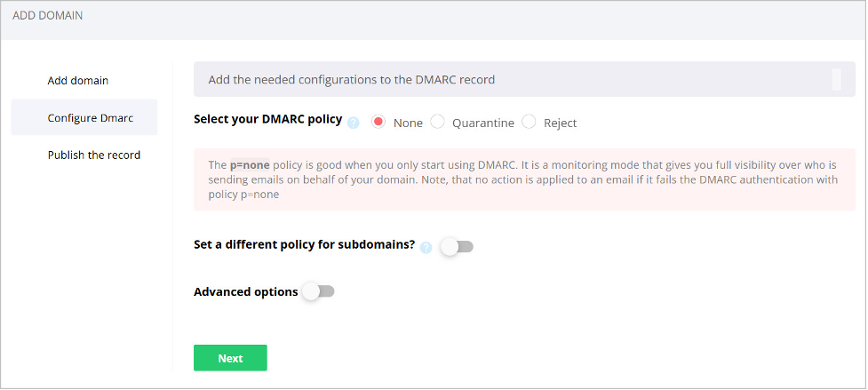Image resolution: width=868 pixels, height=390 pixels.
Task: Click the help icon beside subdomains policy question
Action: click(426, 247)
